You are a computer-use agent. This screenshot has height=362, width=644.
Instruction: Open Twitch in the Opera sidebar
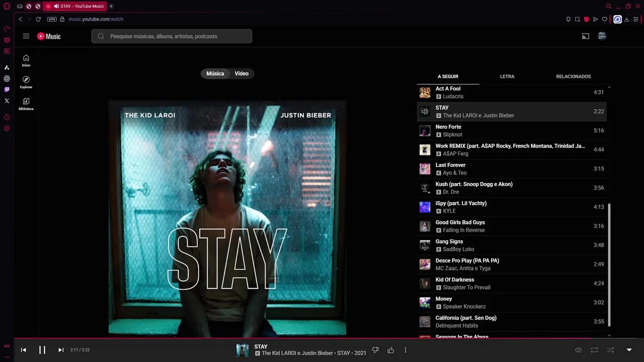7,89
